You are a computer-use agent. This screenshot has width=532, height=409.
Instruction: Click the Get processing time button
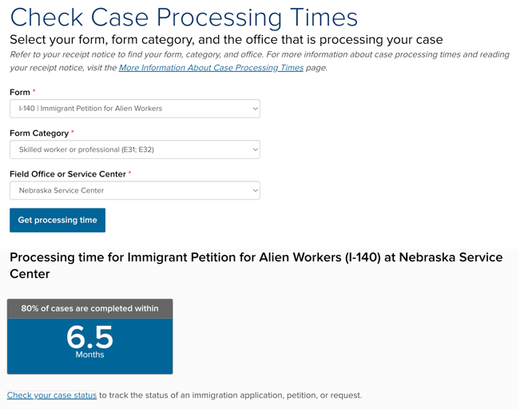click(x=58, y=220)
